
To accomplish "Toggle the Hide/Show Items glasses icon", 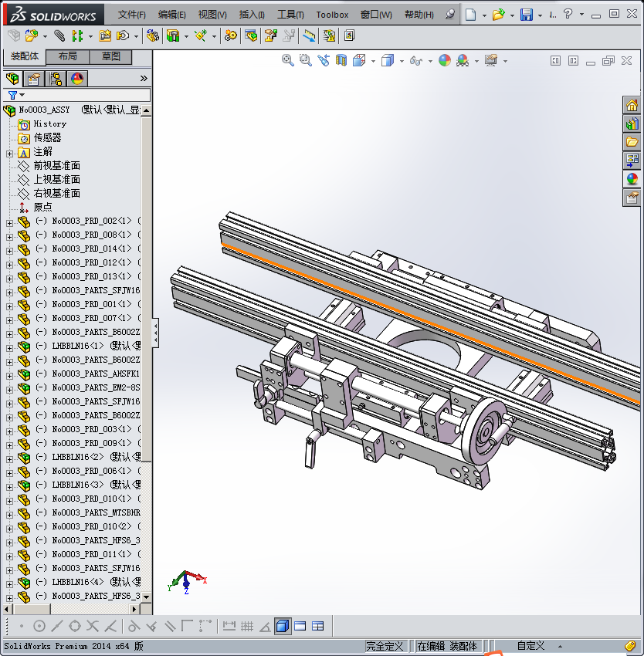I will coord(415,60).
